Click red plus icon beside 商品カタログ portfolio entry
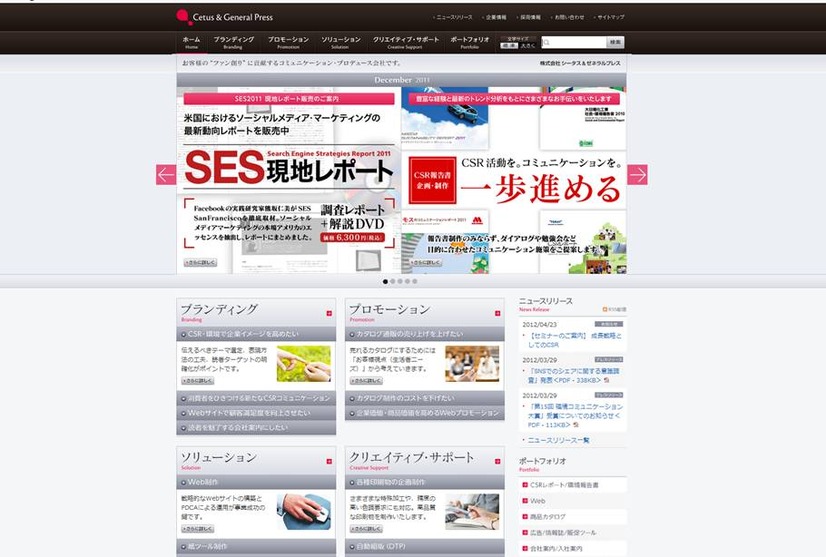Screen dimensions: 826x557 (x=525, y=517)
